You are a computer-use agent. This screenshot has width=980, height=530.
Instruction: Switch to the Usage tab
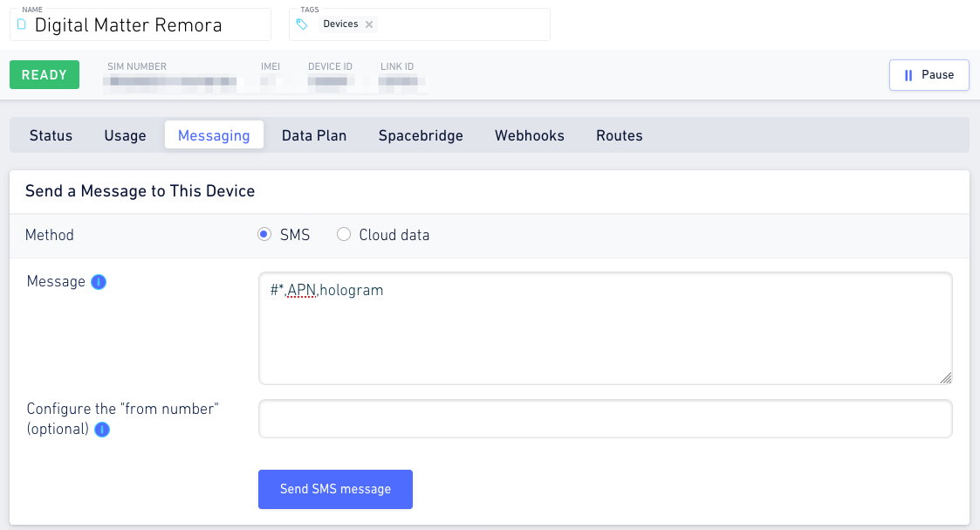pos(125,135)
